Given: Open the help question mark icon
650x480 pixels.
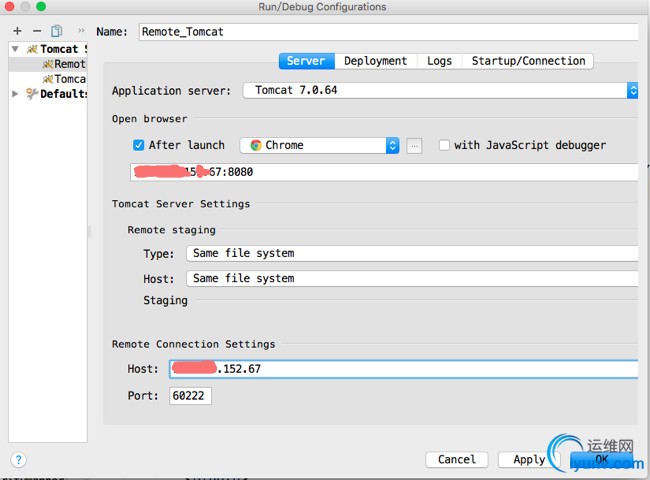Looking at the screenshot, I should (x=19, y=460).
